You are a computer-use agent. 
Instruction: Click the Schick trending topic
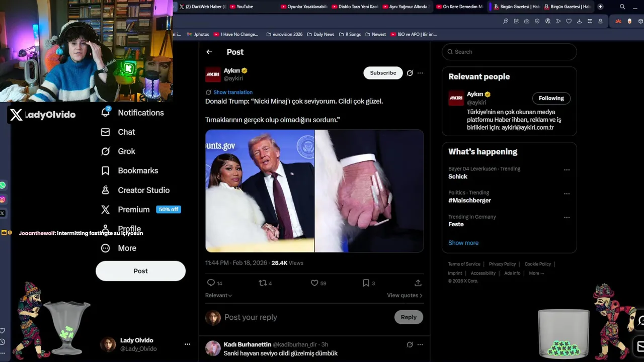pyautogui.click(x=458, y=176)
